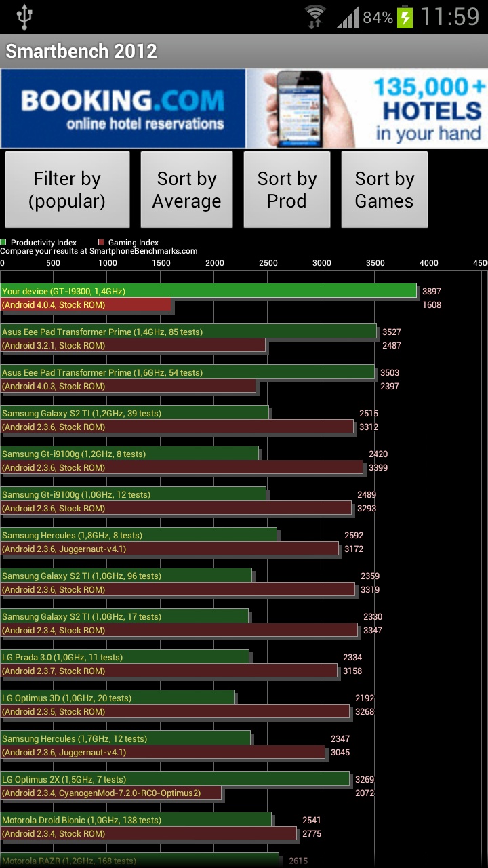Select Samsung Gt-i9100g (1,2GHz, 8 tests)

click(129, 454)
